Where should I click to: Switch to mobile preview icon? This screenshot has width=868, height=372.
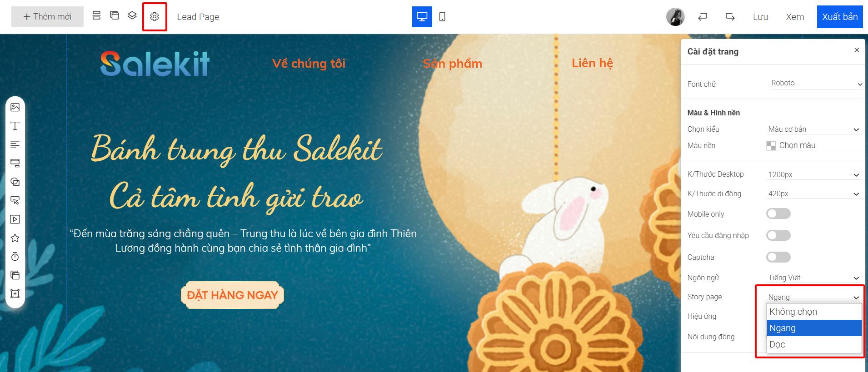click(442, 17)
